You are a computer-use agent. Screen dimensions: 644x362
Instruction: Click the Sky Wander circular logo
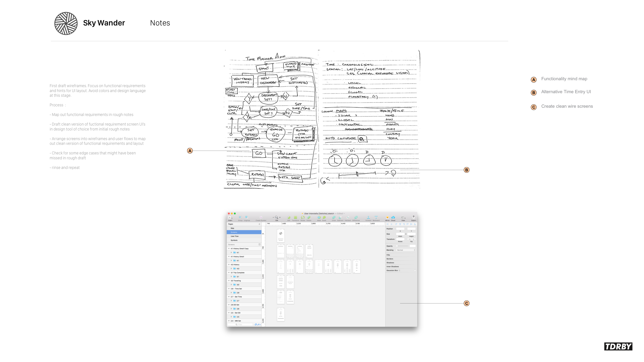66,23
